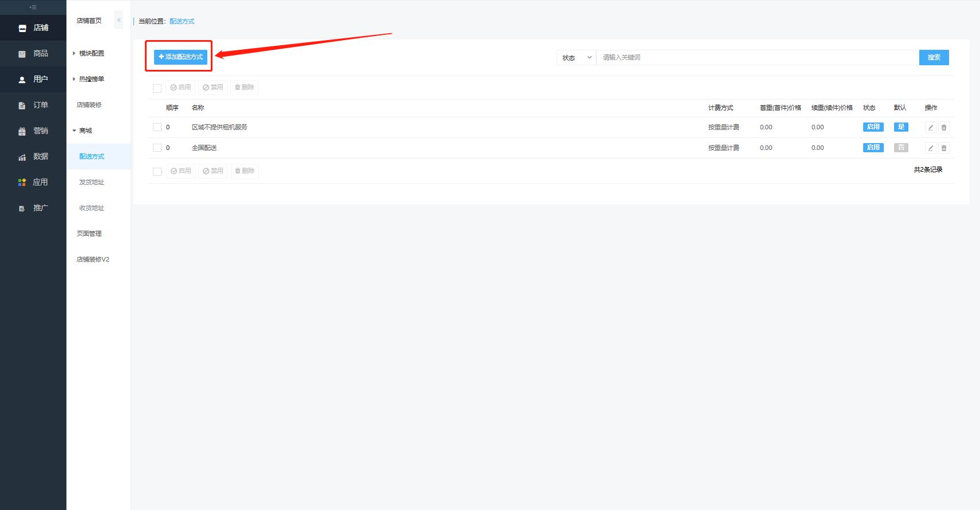Navigate to 收货地址
Image resolution: width=980 pixels, height=510 pixels.
(x=92, y=208)
